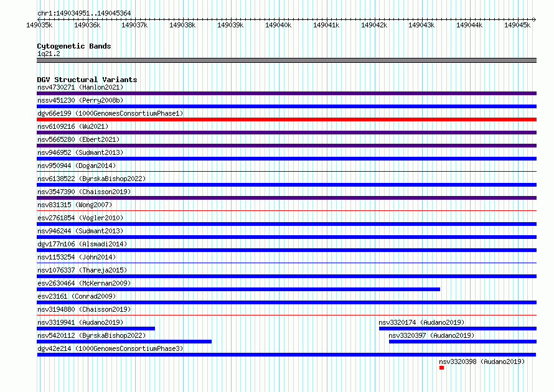This screenshot has width=554, height=392.
Task: Click the nsv946244 (Sudmant2013) label
Action: (x=80, y=231)
